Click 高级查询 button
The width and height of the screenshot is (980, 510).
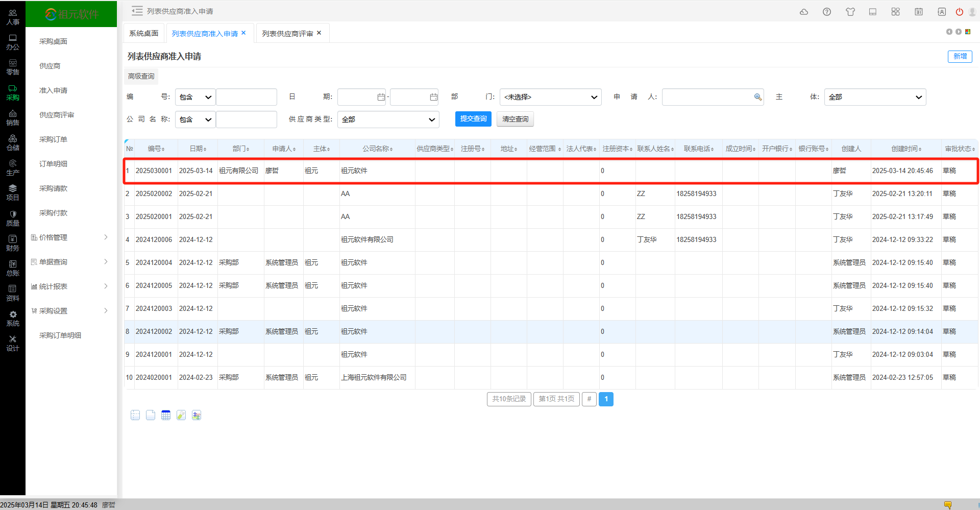pos(141,76)
